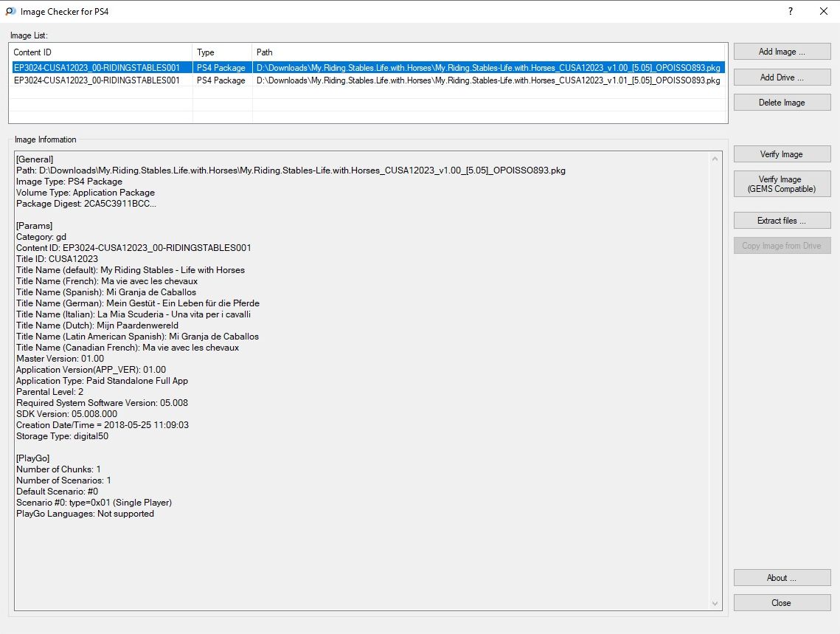Click the Add Drive button

(782, 77)
